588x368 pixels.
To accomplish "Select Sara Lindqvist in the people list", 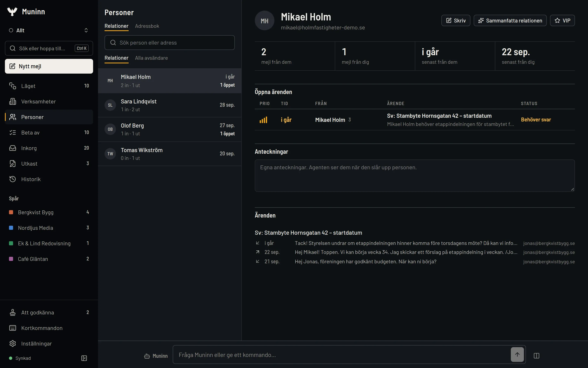I will (x=170, y=105).
